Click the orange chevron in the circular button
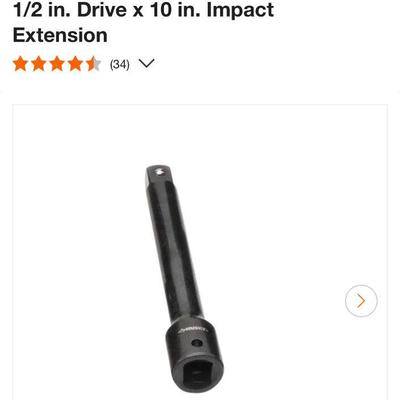This screenshot has width=400, height=400. tap(361, 301)
